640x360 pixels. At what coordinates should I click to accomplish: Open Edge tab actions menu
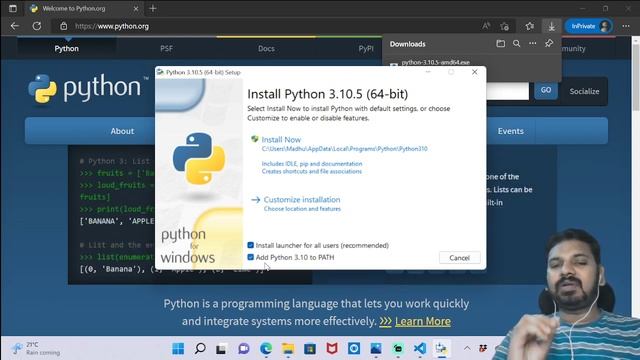(x=13, y=8)
